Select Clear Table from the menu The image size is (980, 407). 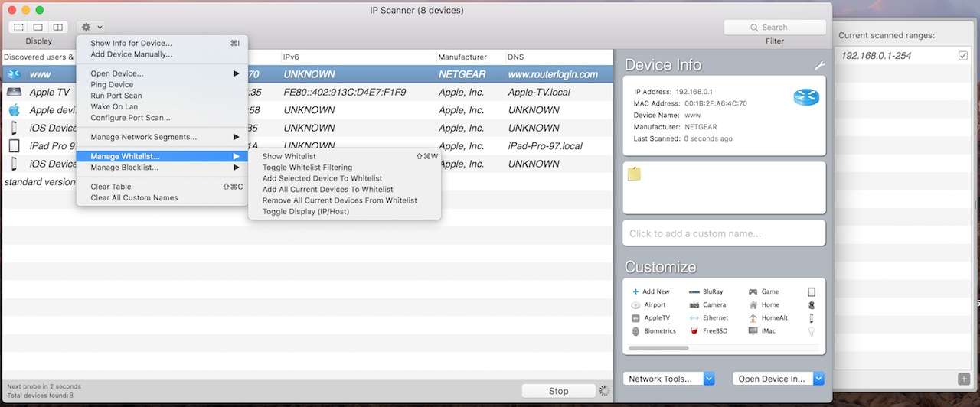162,186
